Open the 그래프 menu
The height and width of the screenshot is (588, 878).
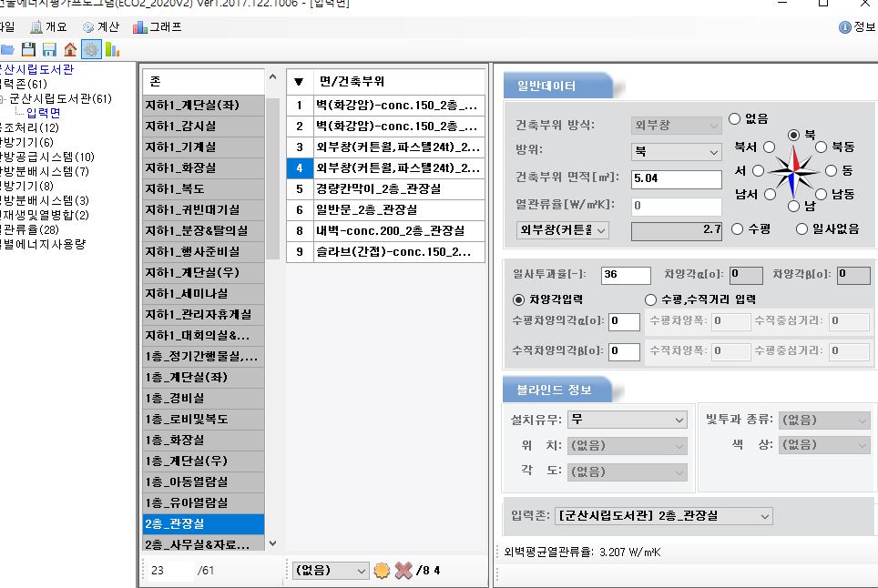158,27
